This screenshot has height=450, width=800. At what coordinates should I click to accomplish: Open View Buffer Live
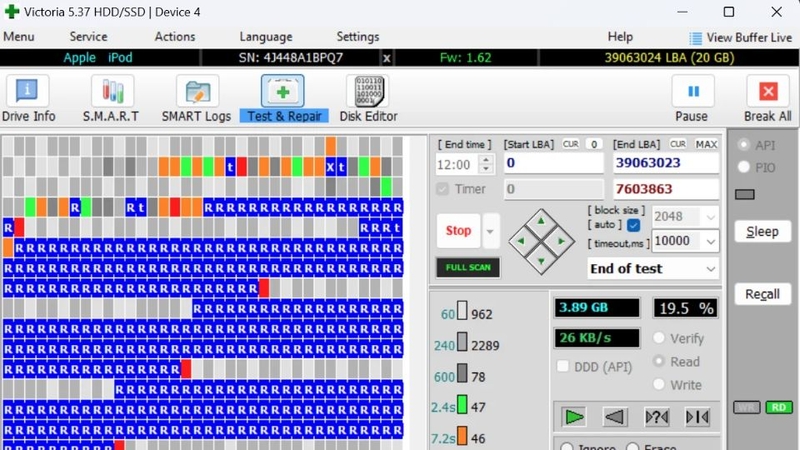pyautogui.click(x=741, y=38)
